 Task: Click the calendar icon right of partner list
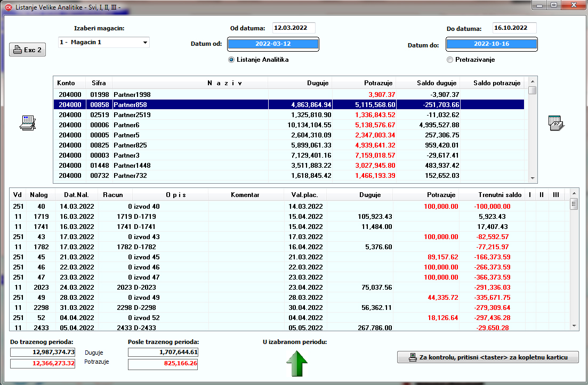tap(556, 123)
